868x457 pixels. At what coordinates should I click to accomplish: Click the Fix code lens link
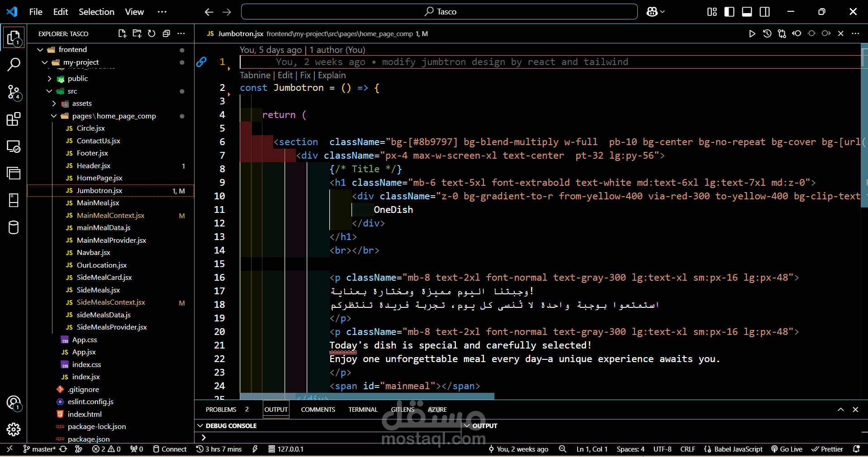point(305,75)
